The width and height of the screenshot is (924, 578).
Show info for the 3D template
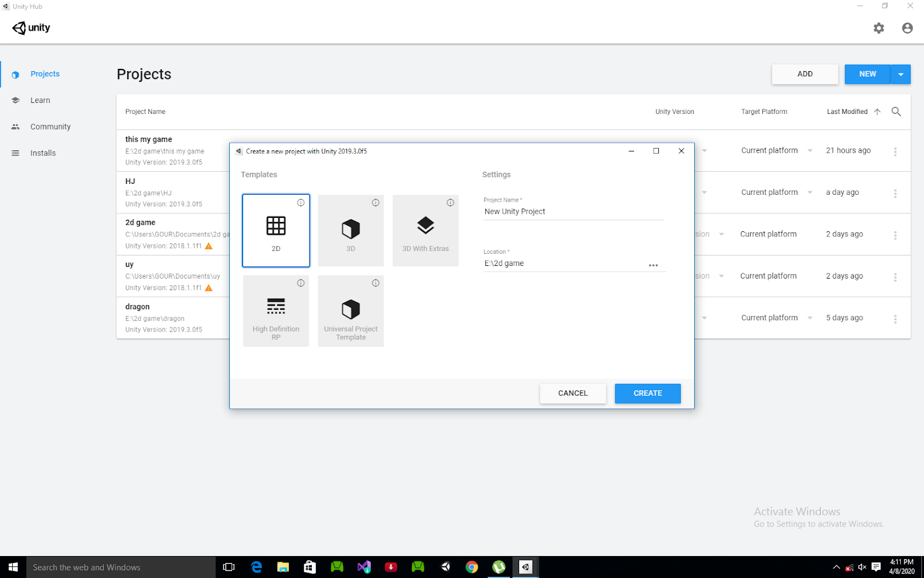coord(375,202)
